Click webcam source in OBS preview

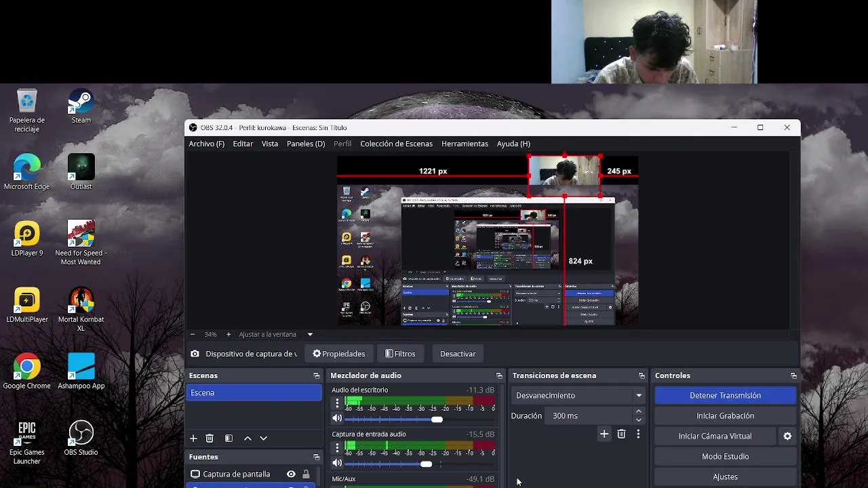pos(564,176)
